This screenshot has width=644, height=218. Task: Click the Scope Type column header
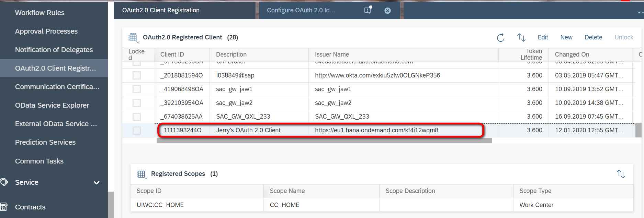573,191
